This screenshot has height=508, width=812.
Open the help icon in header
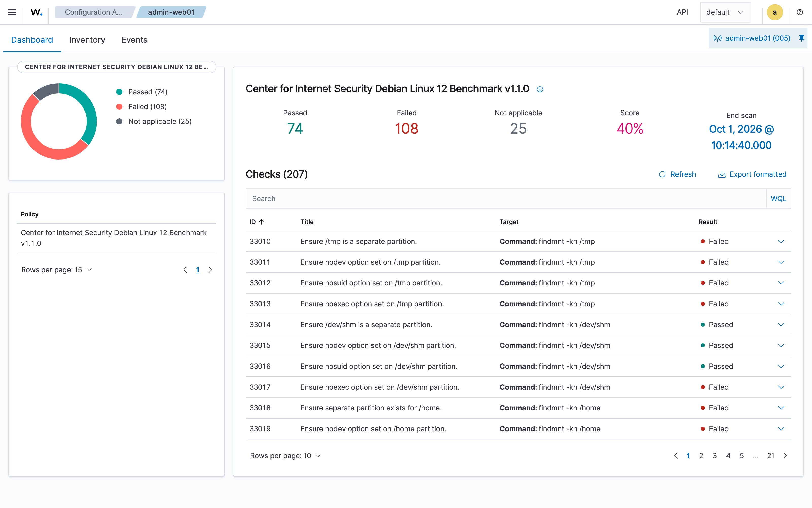click(800, 12)
